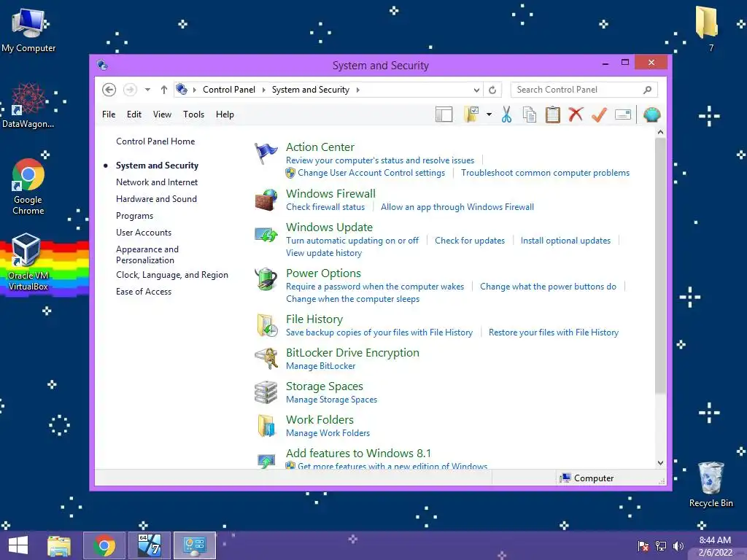Click Check for updates link

pos(470,241)
